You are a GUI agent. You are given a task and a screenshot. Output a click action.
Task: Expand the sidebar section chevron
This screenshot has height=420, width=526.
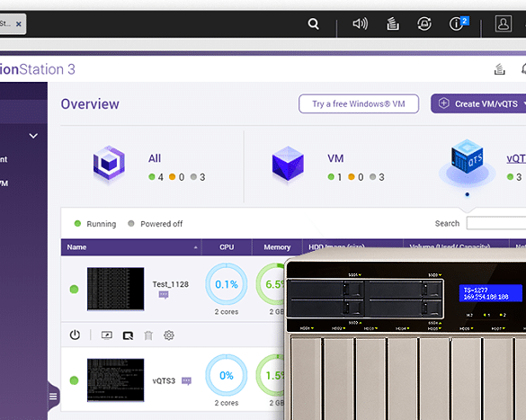coord(33,136)
